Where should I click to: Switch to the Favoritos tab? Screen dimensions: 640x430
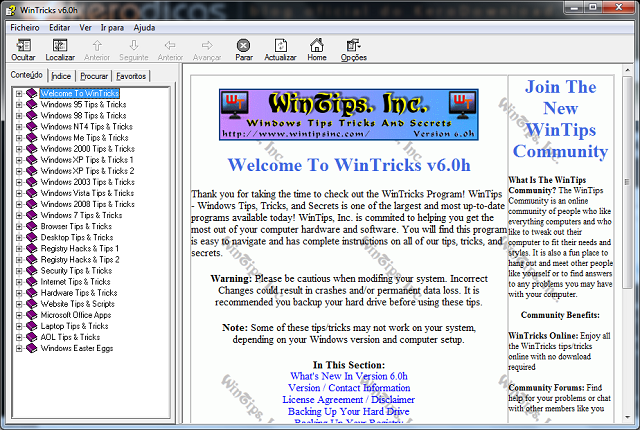[x=131, y=76]
